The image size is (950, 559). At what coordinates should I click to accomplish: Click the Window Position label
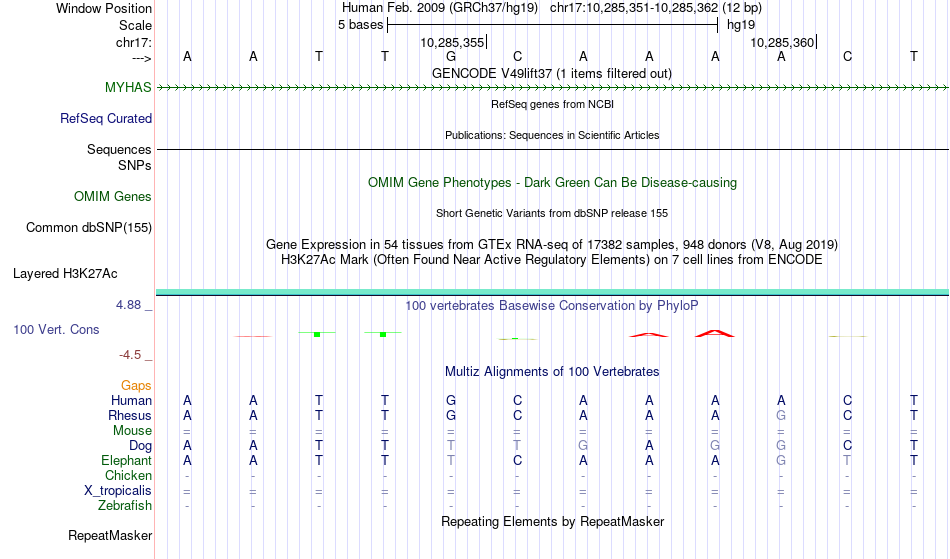104,8
